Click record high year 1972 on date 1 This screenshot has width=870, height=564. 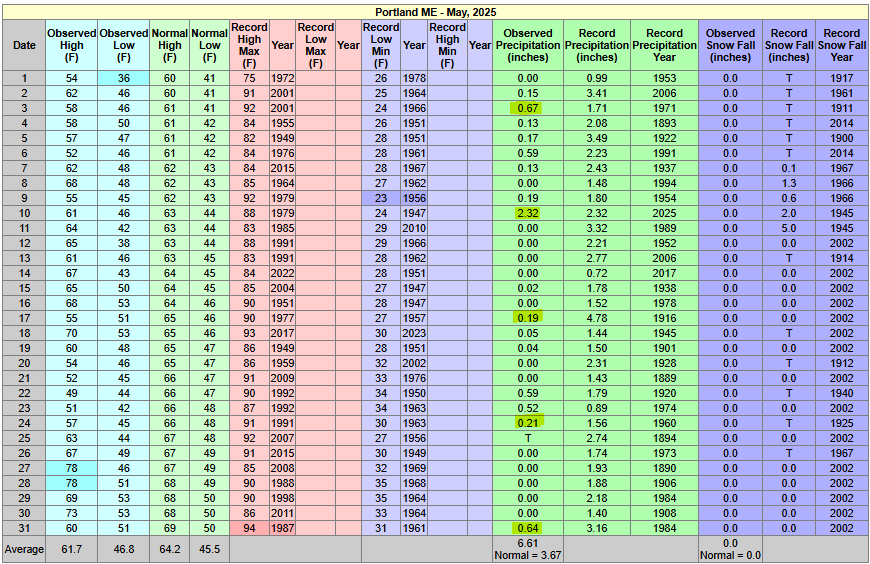pyautogui.click(x=282, y=78)
